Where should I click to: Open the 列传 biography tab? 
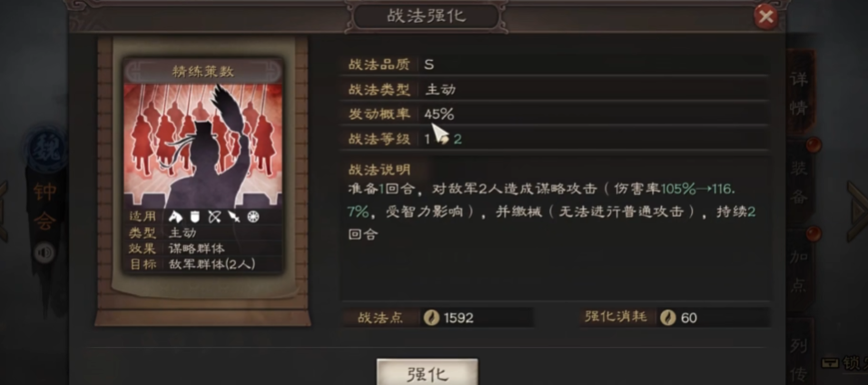[799, 354]
